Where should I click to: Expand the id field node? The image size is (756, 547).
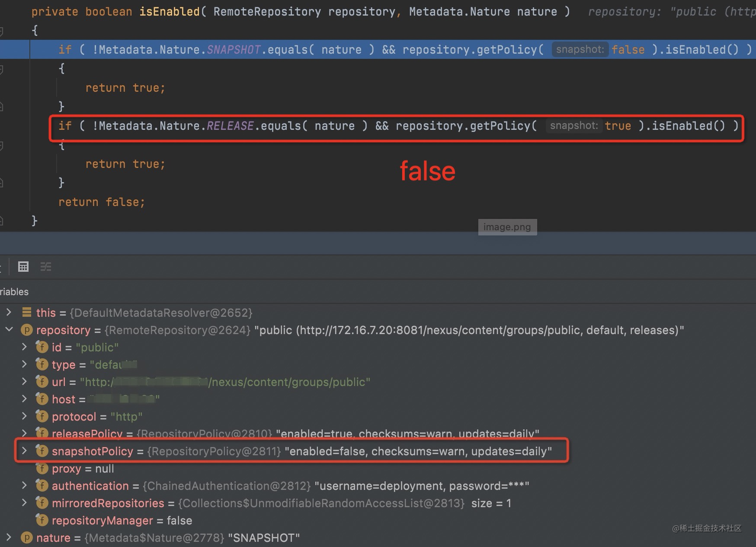click(x=25, y=347)
